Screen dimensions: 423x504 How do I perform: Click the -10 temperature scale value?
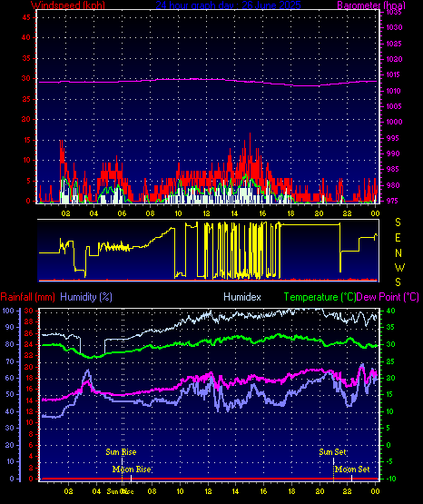tap(391, 479)
